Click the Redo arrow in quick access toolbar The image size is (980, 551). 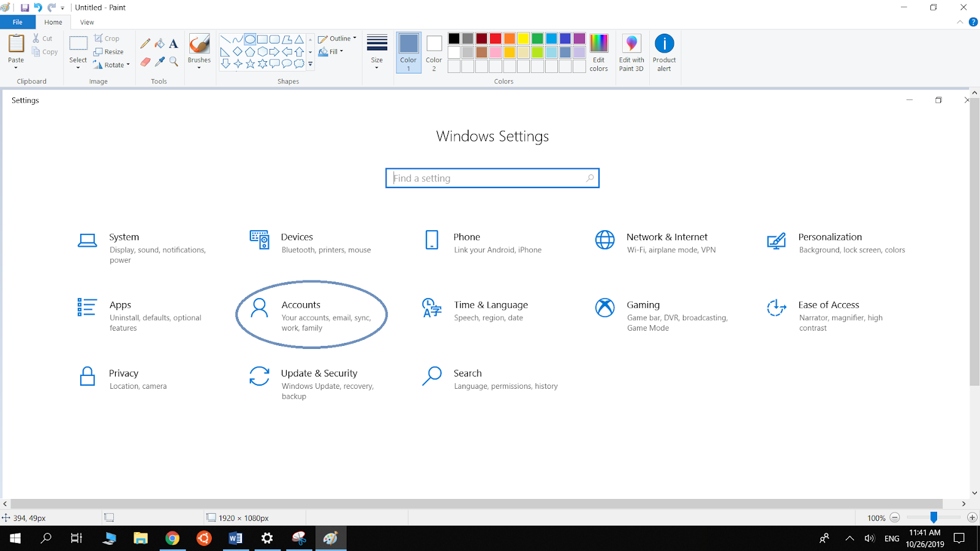[x=51, y=8]
